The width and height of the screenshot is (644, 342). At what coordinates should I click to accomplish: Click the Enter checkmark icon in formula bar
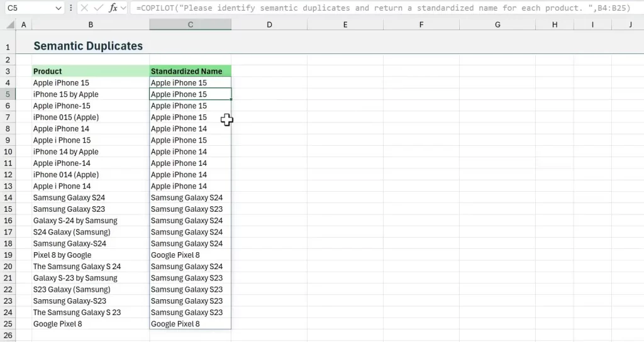(99, 8)
